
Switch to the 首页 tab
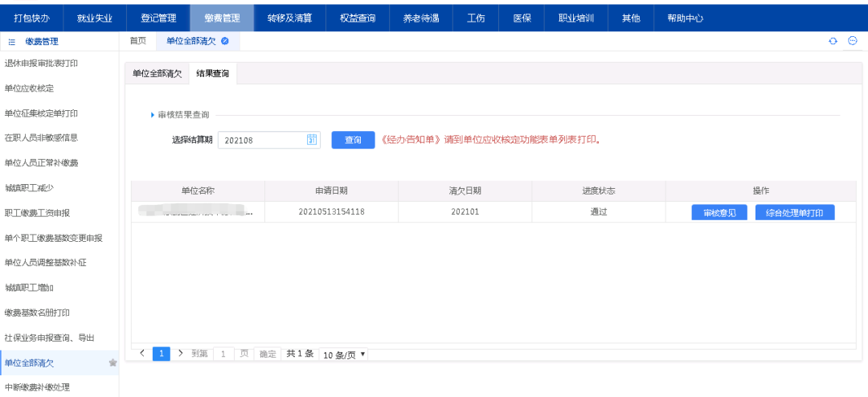coord(138,41)
